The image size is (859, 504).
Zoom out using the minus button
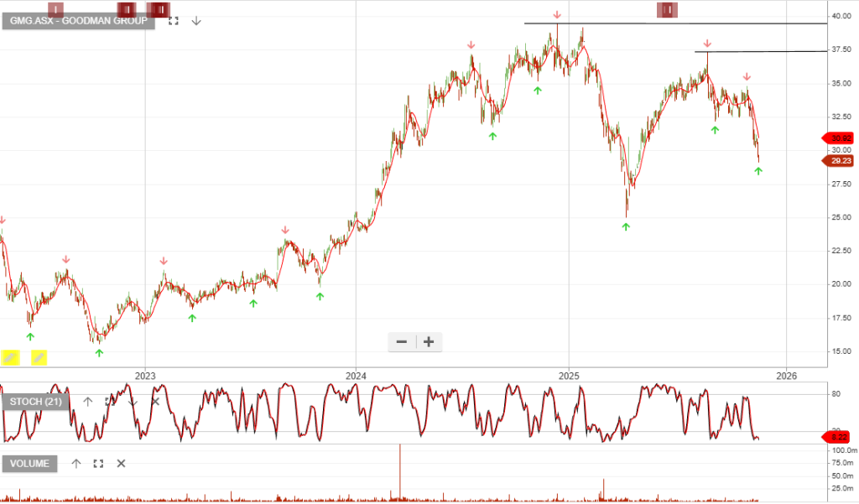[x=402, y=341]
